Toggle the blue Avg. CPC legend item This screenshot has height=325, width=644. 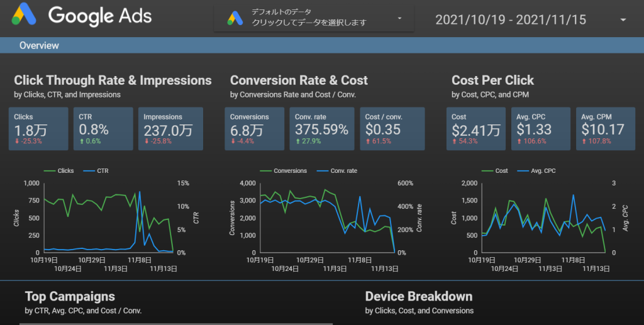(536, 171)
